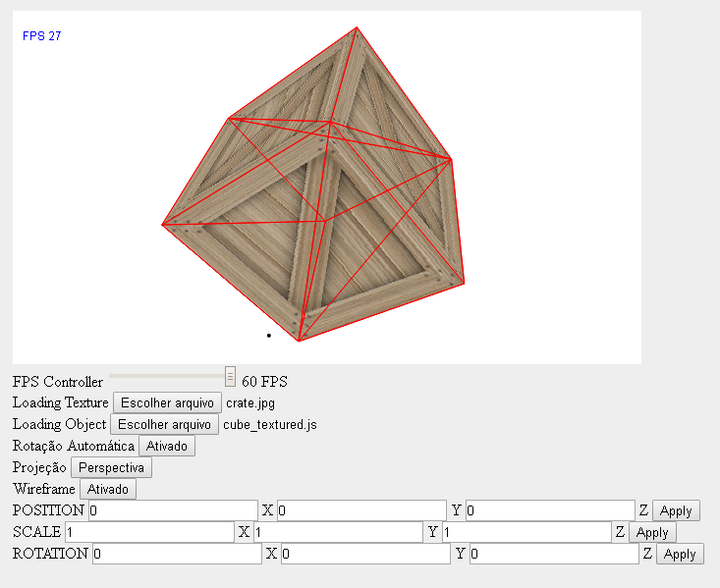The image size is (720, 588).
Task: Focus the POSITION Y input field
Action: 361,510
